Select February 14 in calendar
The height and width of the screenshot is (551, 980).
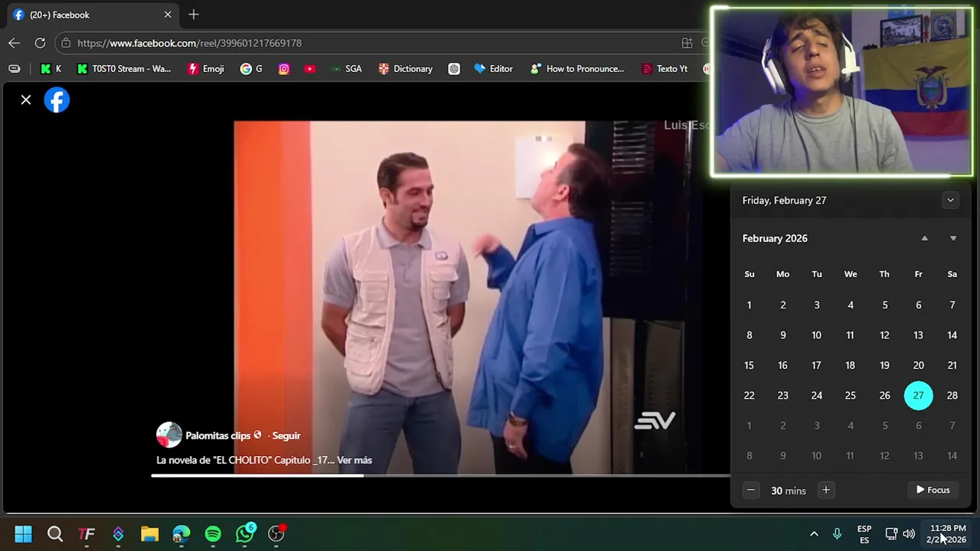(x=952, y=335)
